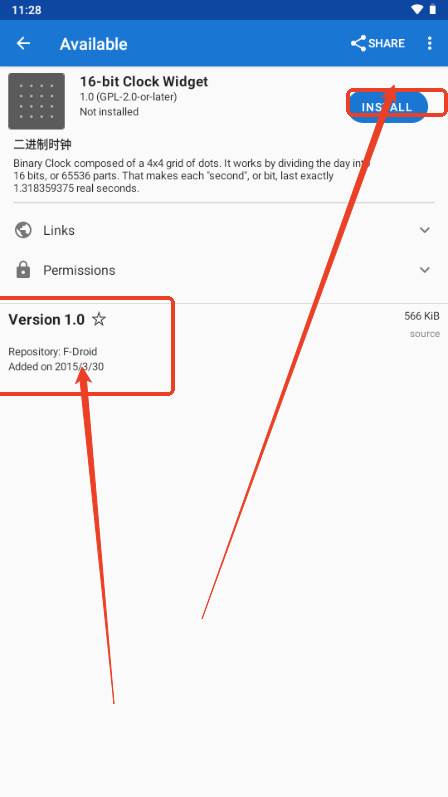Screen dimensions: 448x797
Task: Select the Links row label
Action: click(x=59, y=230)
